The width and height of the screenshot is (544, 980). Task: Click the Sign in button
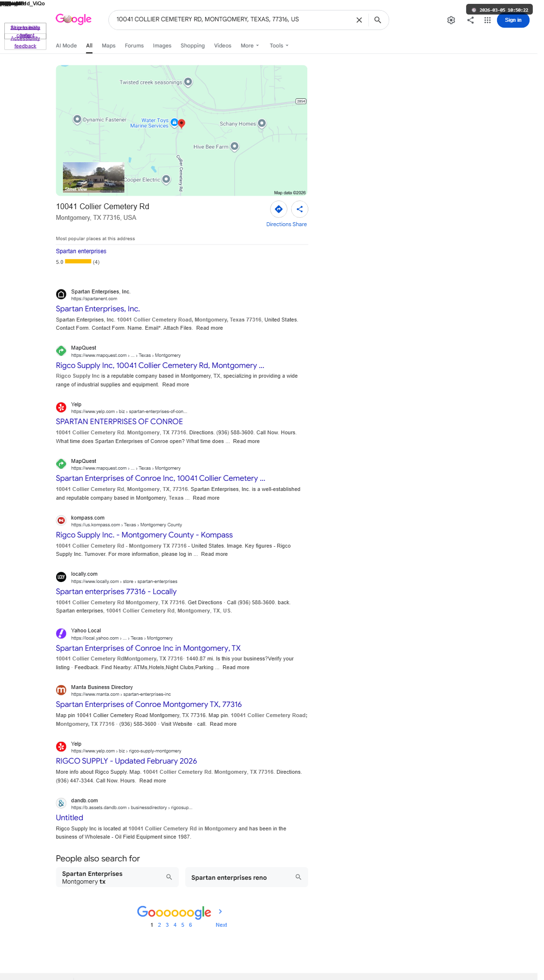coord(513,20)
